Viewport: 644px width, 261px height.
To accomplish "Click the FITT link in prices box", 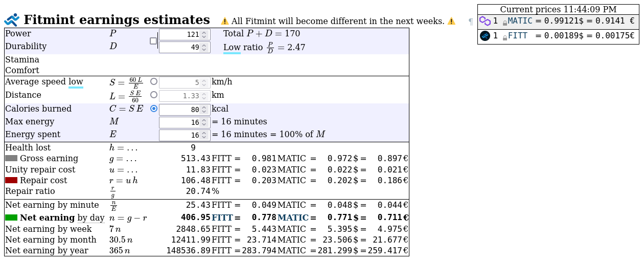I will pos(517,36).
